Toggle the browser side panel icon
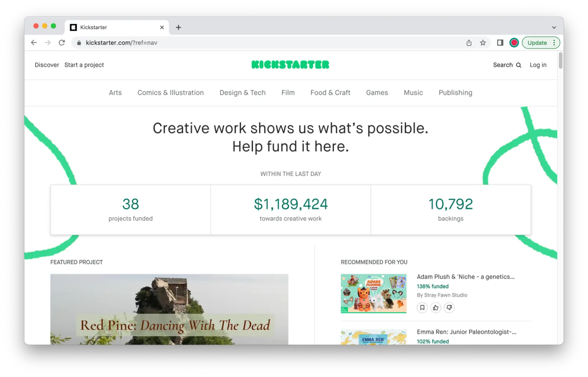The image size is (588, 377). [500, 43]
